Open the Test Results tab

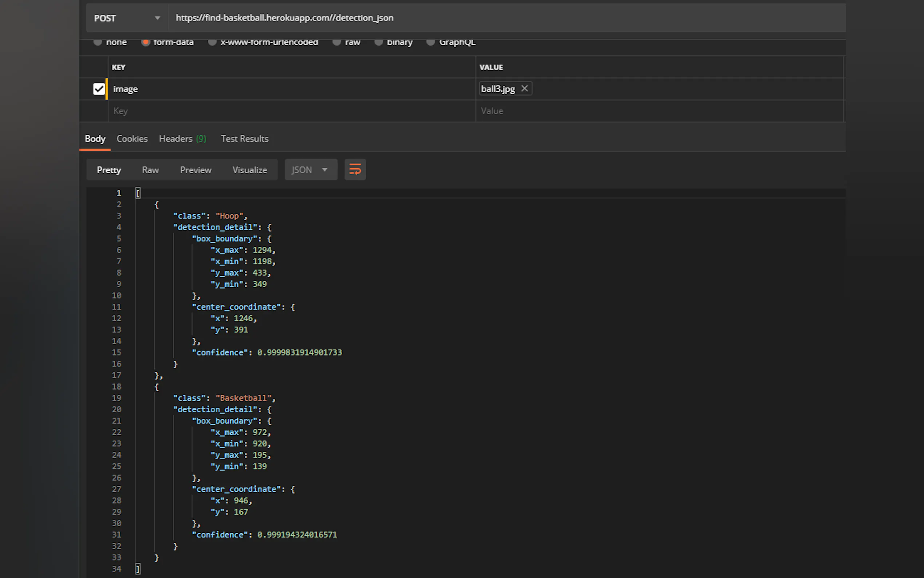pos(244,139)
